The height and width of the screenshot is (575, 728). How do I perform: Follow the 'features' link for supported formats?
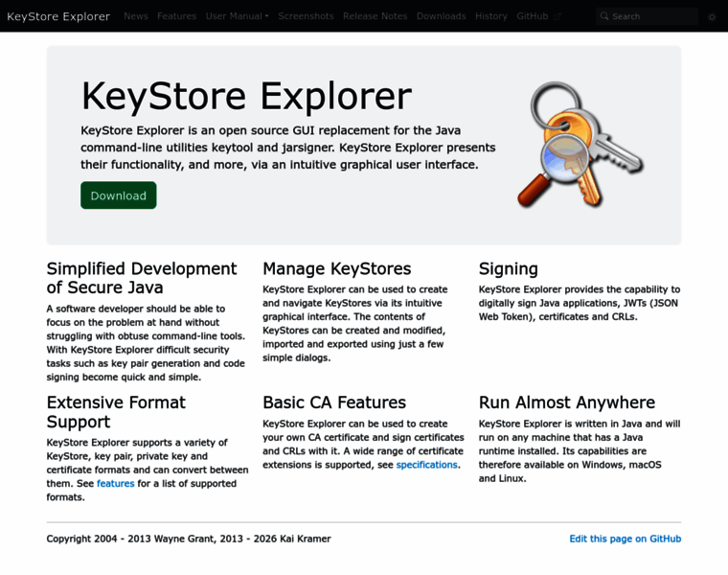[x=116, y=484]
